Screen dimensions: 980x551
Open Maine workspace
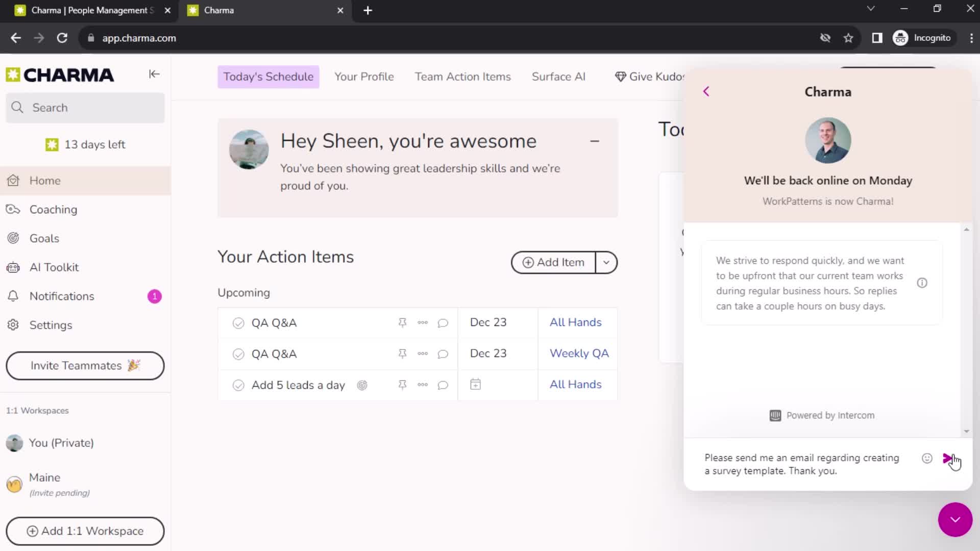click(85, 484)
